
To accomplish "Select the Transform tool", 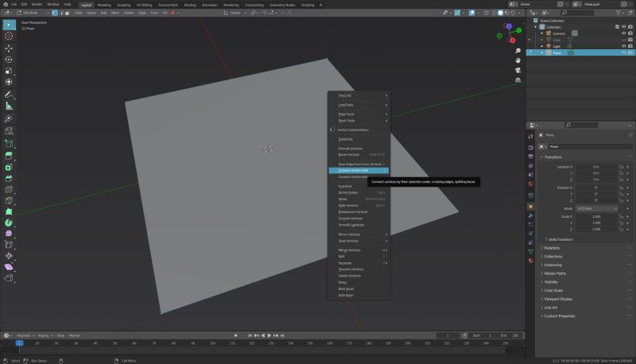I will point(9,82).
